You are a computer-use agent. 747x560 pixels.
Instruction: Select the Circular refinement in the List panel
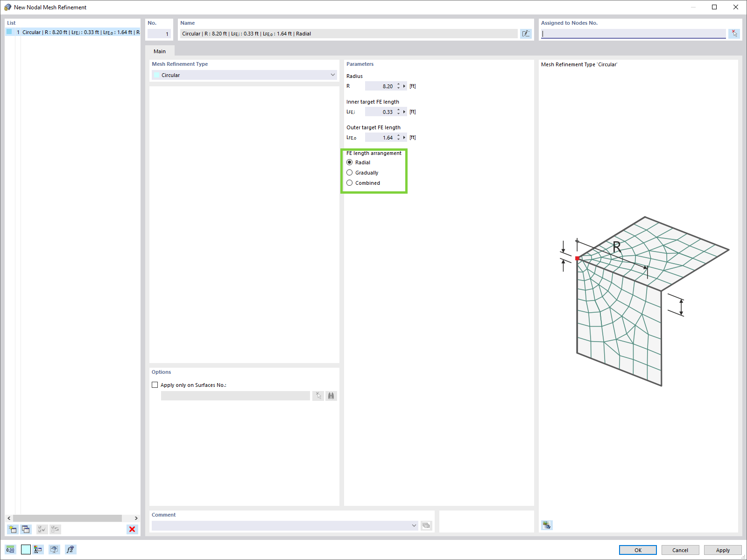(x=70, y=32)
